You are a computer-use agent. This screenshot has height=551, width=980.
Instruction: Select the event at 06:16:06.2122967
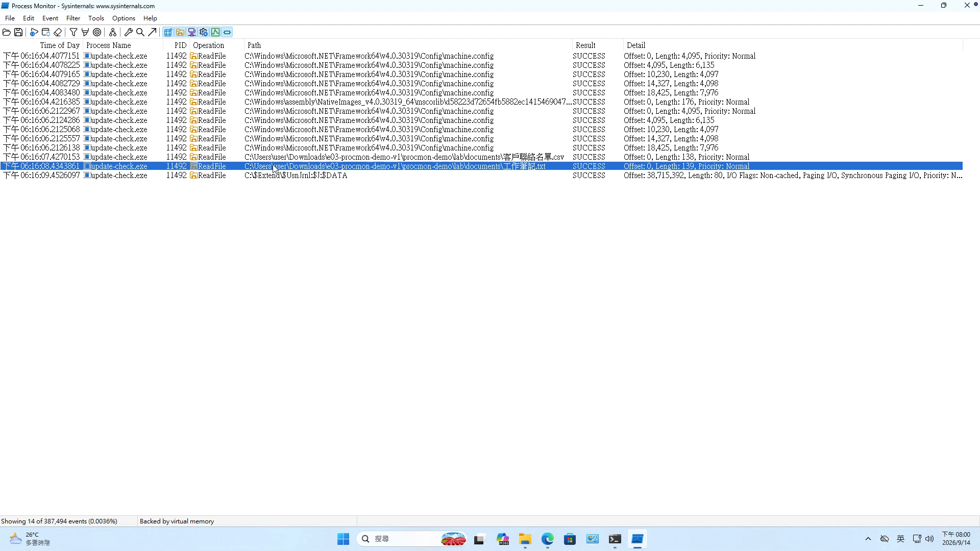(x=481, y=111)
